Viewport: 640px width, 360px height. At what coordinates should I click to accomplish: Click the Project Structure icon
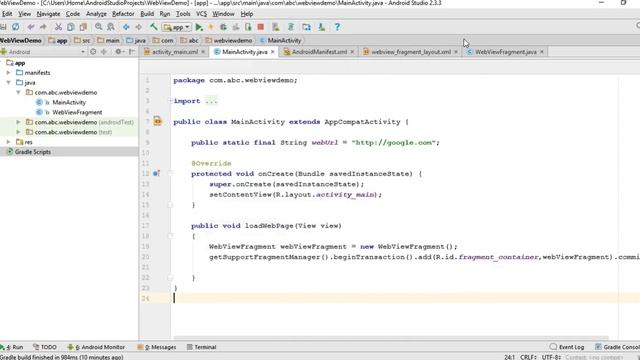coord(306,27)
